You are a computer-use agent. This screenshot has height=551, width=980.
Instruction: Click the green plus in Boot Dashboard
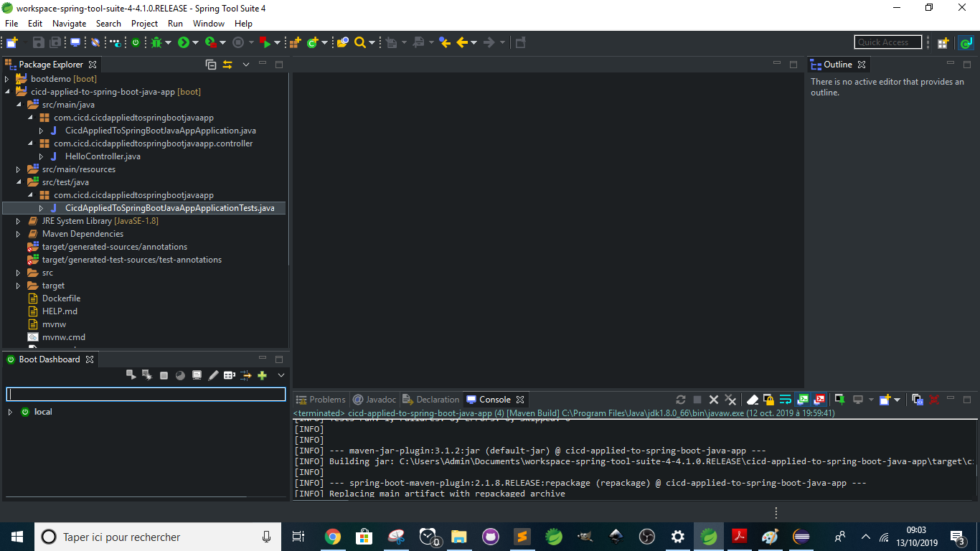pos(262,375)
